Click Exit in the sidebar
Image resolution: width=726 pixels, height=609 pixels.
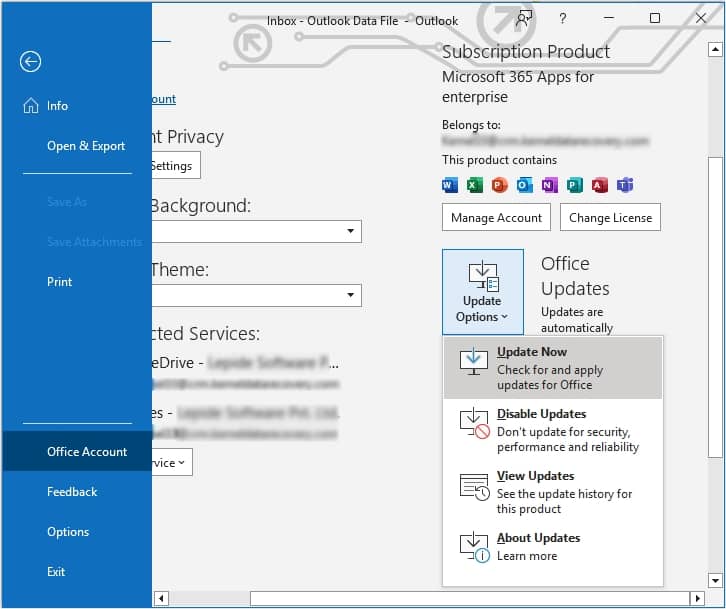(77, 571)
